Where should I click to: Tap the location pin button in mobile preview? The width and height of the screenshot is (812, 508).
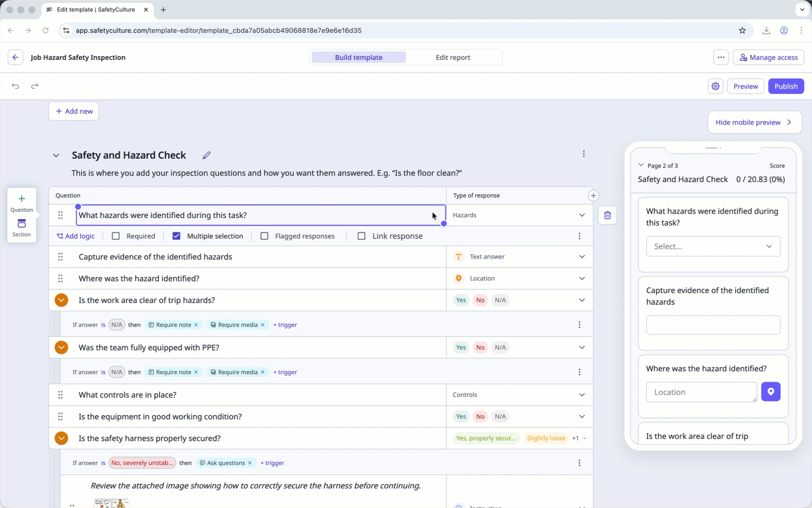point(770,392)
